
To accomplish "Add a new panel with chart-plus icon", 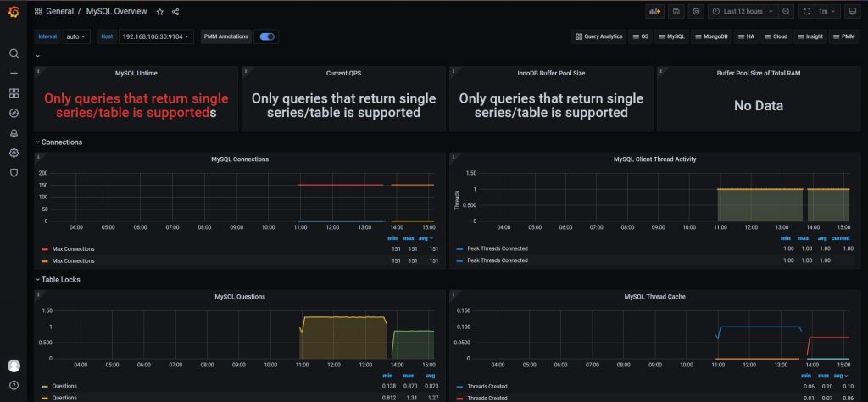I will [x=655, y=11].
